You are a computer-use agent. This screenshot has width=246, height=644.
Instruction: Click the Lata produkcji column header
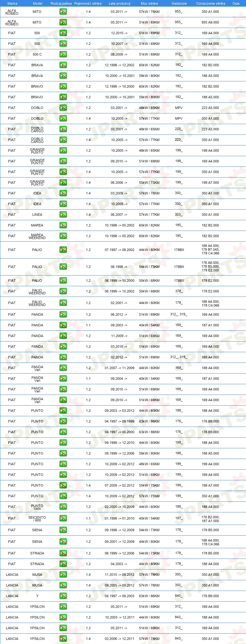(x=120, y=3)
